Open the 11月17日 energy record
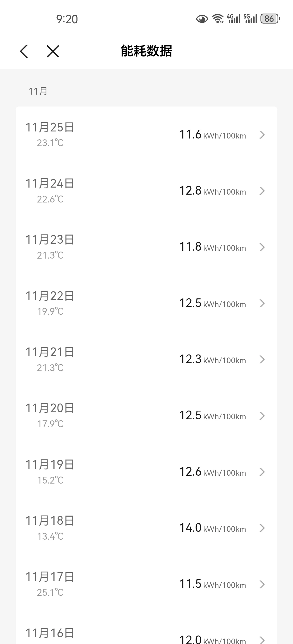Viewport: 293px width, 644px height. pyautogui.click(x=146, y=584)
